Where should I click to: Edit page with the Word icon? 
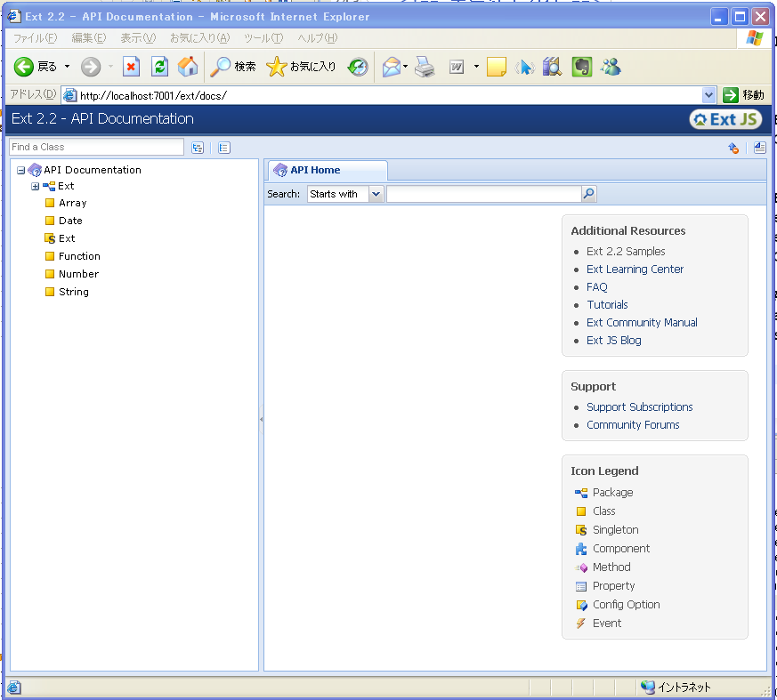(457, 67)
